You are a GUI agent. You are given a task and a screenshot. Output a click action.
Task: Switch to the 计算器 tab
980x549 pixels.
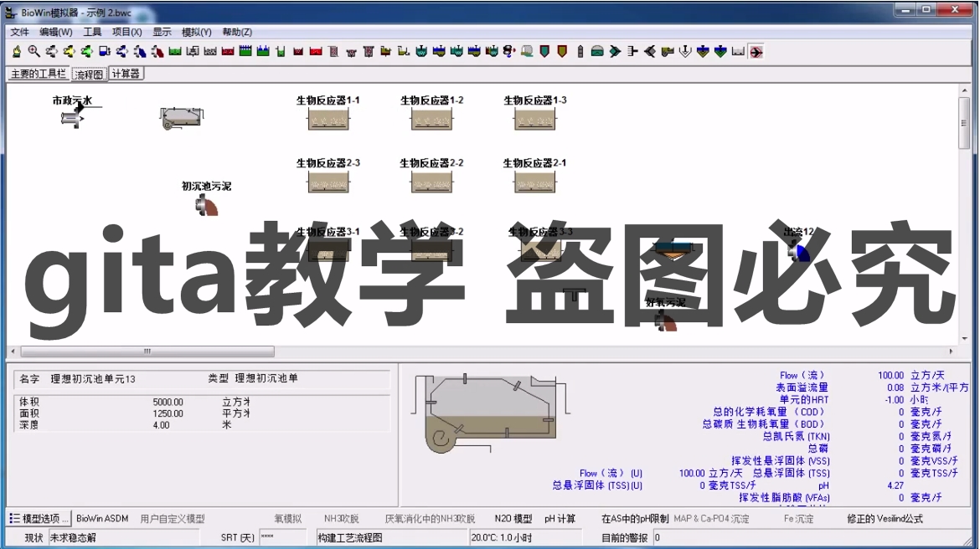tap(126, 74)
